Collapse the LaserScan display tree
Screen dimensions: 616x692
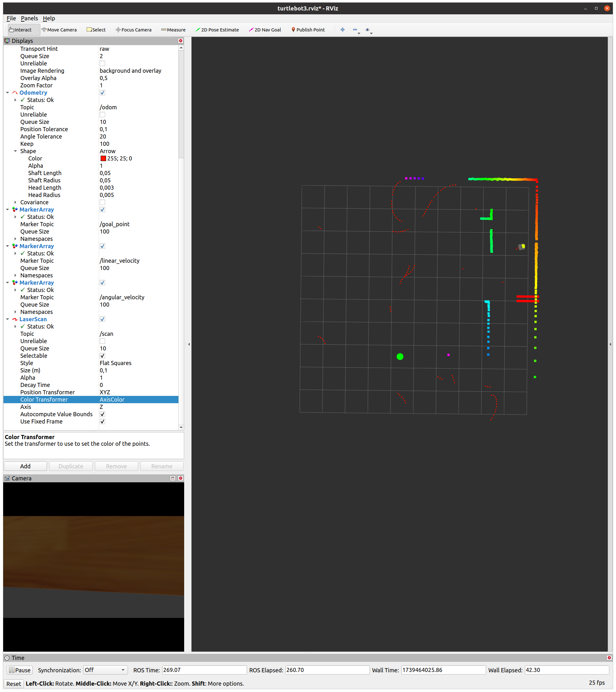pyautogui.click(x=7, y=319)
